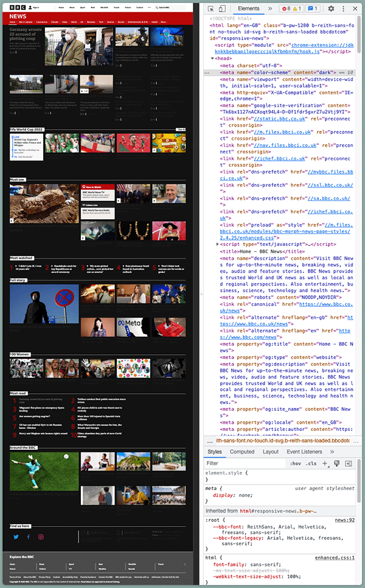
Task: Toggle the computed styles sidebar icon
Action: [349, 463]
